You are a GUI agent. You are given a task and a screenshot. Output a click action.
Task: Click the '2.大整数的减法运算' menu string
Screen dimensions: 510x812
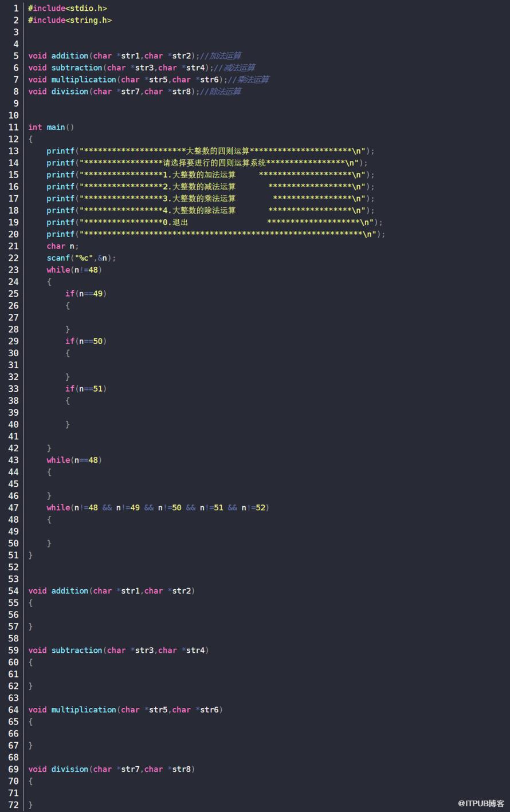[199, 187]
